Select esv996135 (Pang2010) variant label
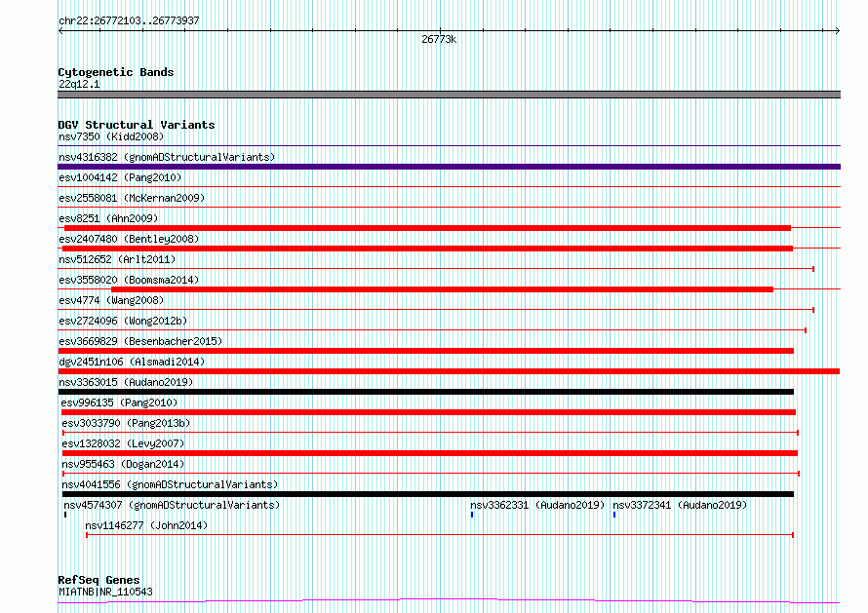This screenshot has width=868, height=613. point(120,402)
